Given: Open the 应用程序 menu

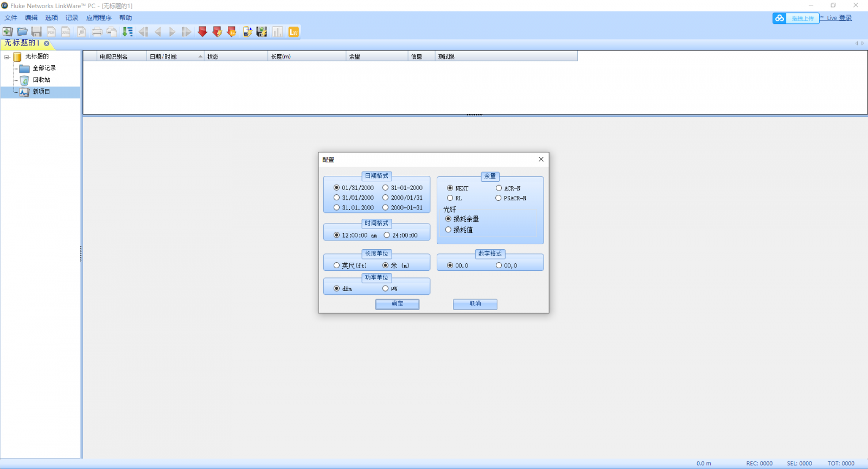Looking at the screenshot, I should pos(99,18).
